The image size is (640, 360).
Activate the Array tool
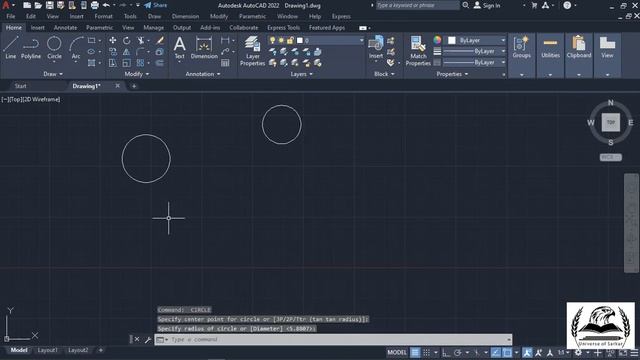pos(141,63)
